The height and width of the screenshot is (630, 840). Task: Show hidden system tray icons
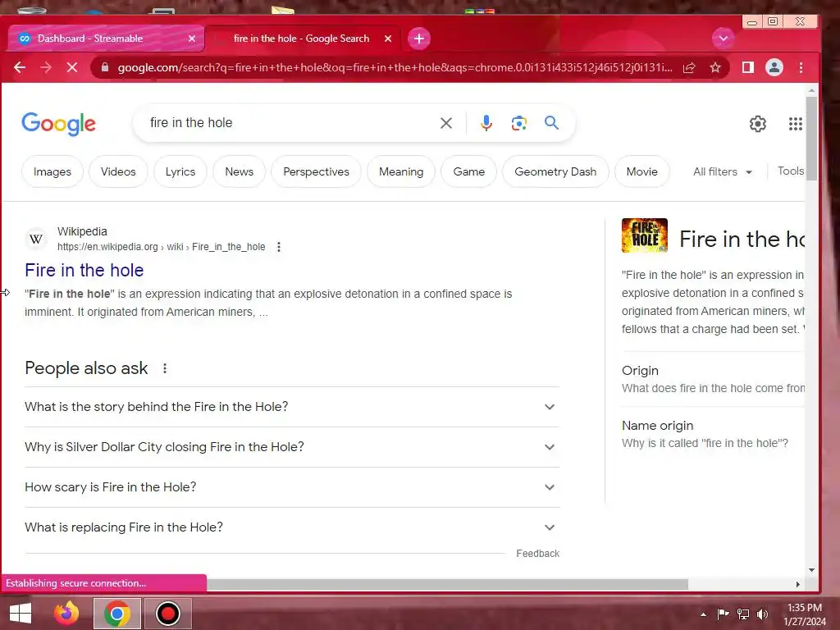point(703,614)
